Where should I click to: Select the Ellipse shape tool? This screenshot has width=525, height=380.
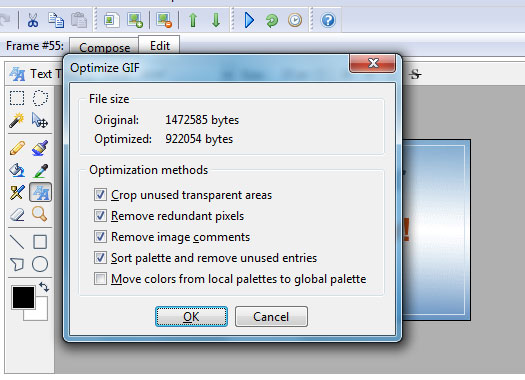(x=40, y=264)
